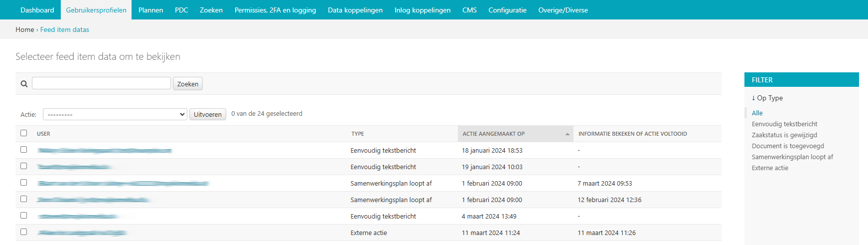Sort by the Type column header
This screenshot has width=868, height=245.
(x=358, y=134)
